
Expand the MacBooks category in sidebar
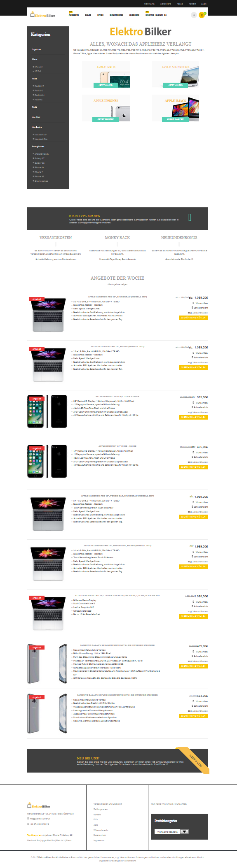[37, 127]
